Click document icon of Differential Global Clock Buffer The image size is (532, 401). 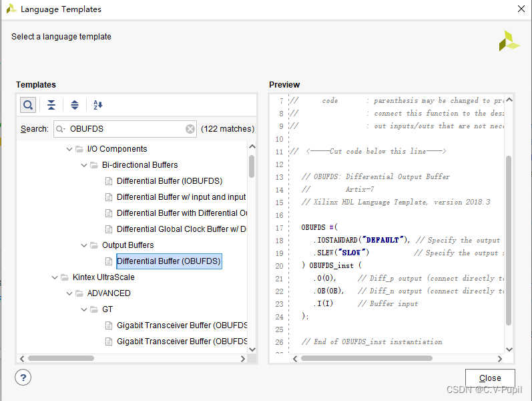pyautogui.click(x=109, y=229)
